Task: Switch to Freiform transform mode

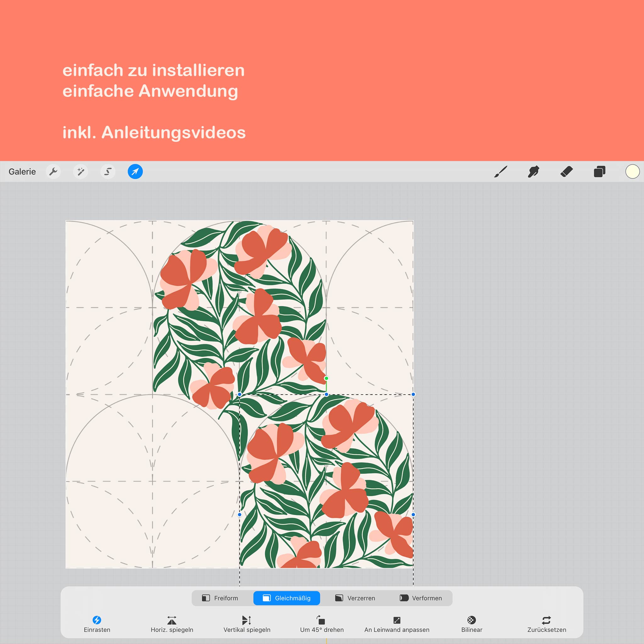Action: [220, 598]
